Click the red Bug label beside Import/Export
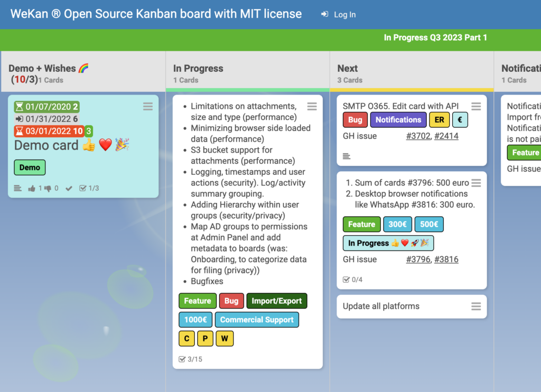The width and height of the screenshot is (541, 392). point(231,301)
